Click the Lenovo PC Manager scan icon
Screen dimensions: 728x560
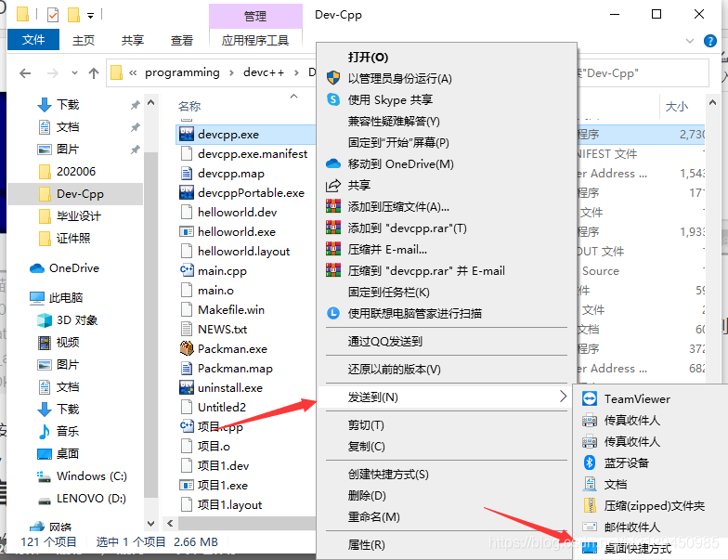coord(333,313)
